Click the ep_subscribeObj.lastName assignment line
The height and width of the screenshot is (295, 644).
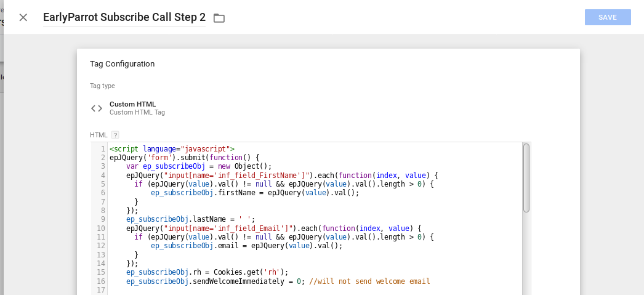click(191, 219)
